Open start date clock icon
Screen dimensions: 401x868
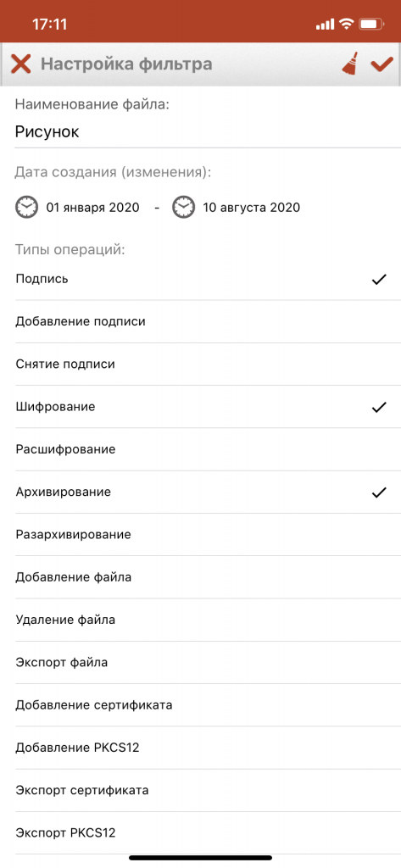[x=26, y=208]
